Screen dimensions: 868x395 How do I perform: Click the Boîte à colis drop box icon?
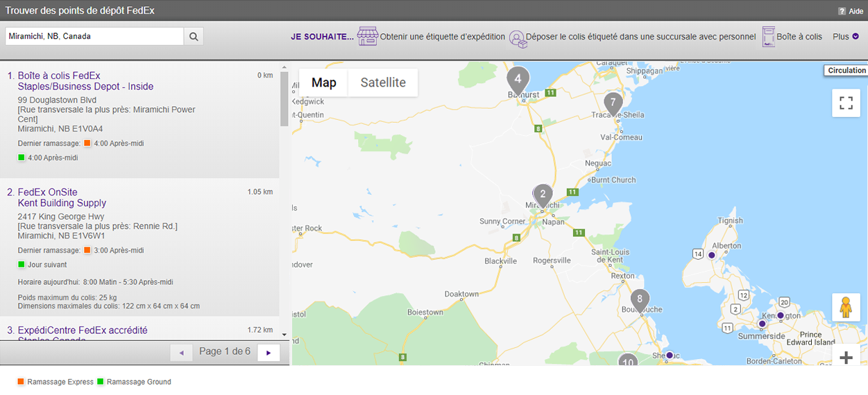pyautogui.click(x=768, y=37)
